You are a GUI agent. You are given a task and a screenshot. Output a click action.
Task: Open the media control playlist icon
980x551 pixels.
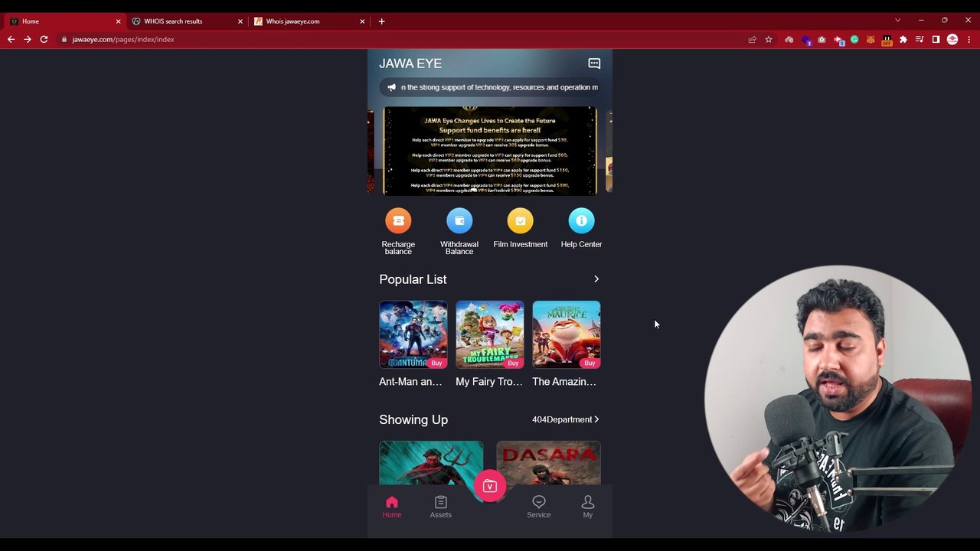[x=920, y=39]
